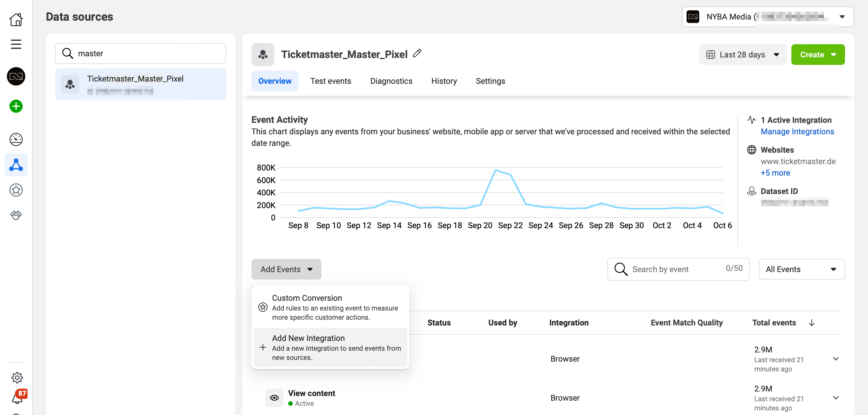
Task: Switch to the Overview tab
Action: [275, 81]
